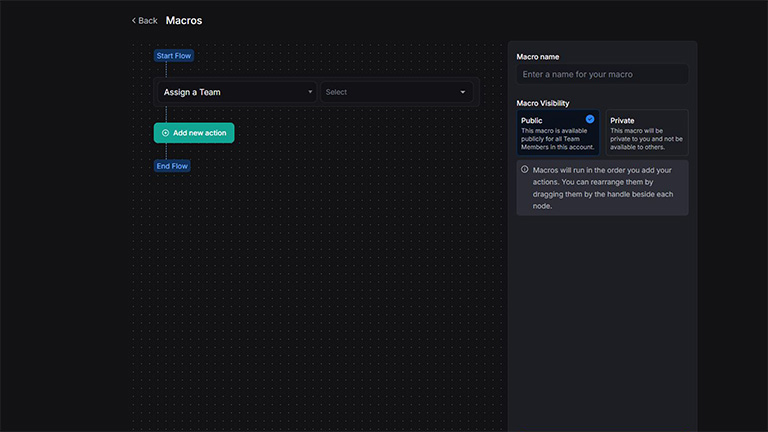
Task: Go back using the Back text link
Action: pyautogui.click(x=148, y=21)
